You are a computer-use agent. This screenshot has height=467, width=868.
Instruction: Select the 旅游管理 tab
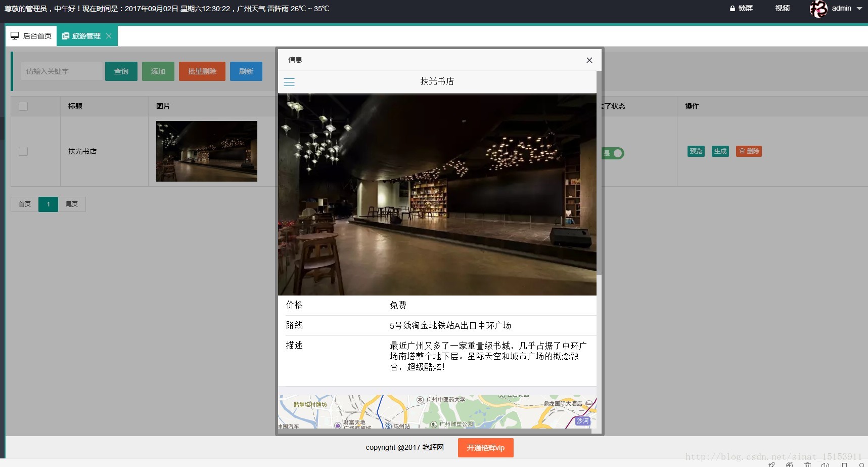(86, 36)
